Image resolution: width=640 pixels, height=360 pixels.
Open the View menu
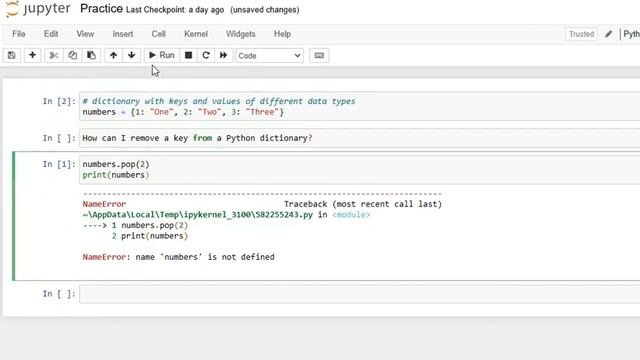pos(85,34)
